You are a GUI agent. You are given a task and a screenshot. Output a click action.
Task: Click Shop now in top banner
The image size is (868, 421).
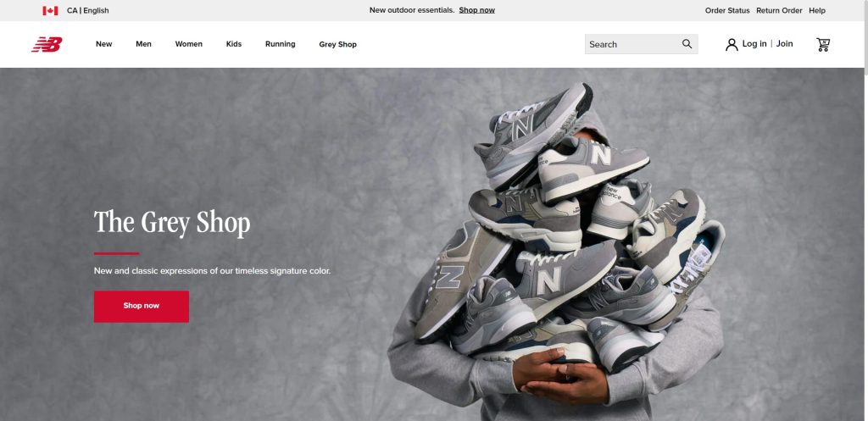[476, 10]
